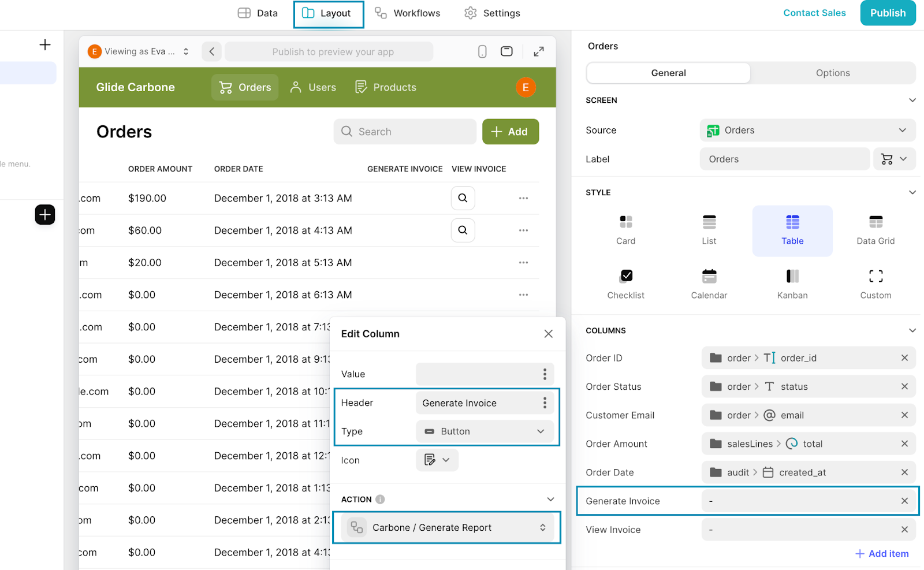
Task: Open the Source dropdown set to Orders
Action: 807,131
